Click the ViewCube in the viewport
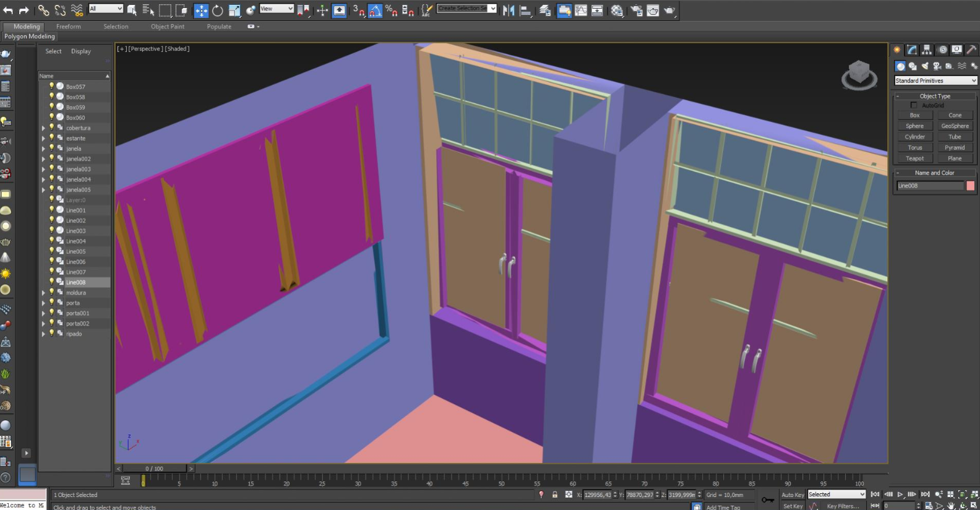Image resolution: width=980 pixels, height=510 pixels. (x=859, y=75)
